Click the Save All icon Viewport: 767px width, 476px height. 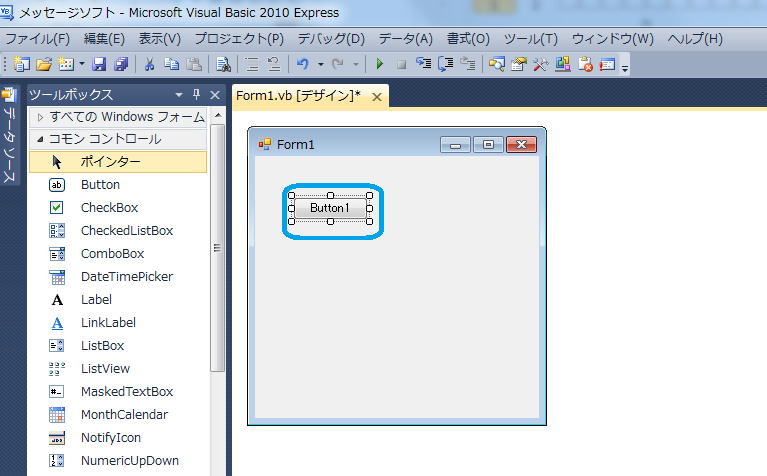[121, 64]
